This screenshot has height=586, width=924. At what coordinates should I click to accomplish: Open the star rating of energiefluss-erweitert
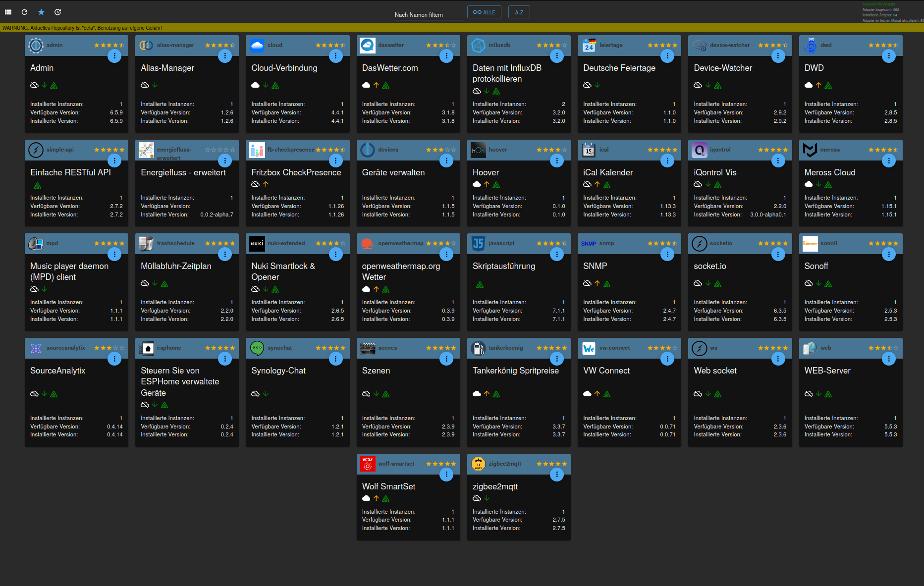coord(220,150)
